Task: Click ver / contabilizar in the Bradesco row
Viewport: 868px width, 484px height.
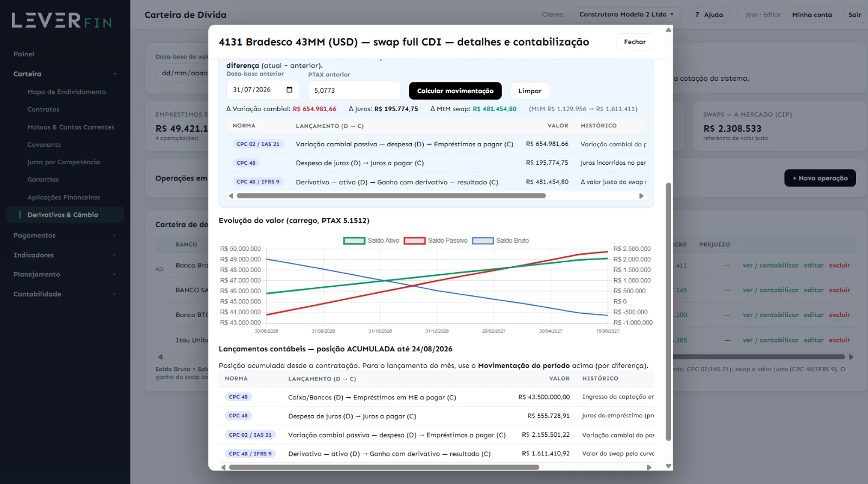Action: (x=770, y=266)
